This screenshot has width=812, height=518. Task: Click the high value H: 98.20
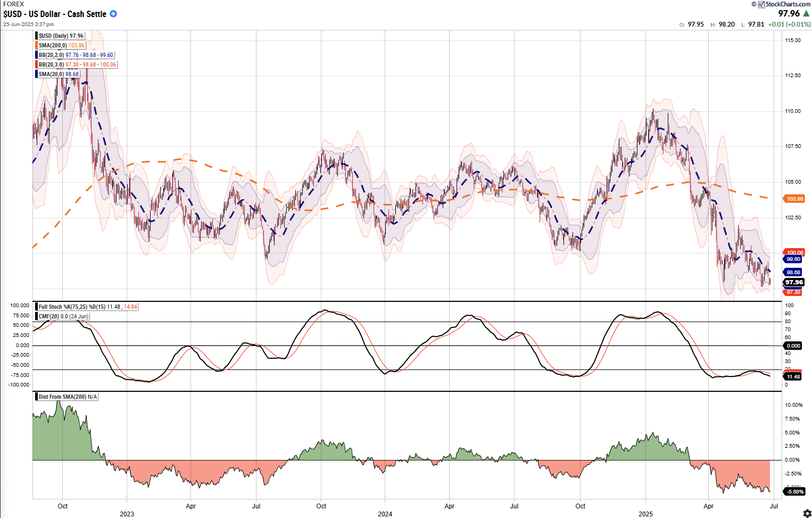(723, 24)
